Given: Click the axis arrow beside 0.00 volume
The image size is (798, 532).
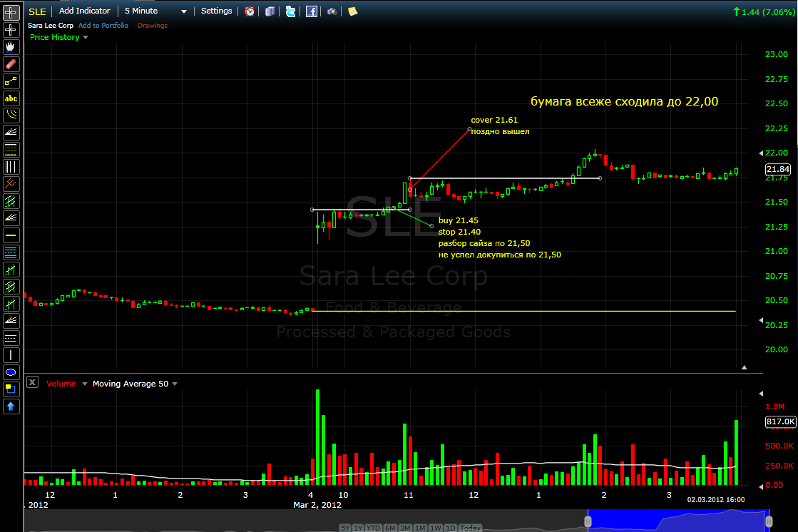Looking at the screenshot, I should 761,487.
